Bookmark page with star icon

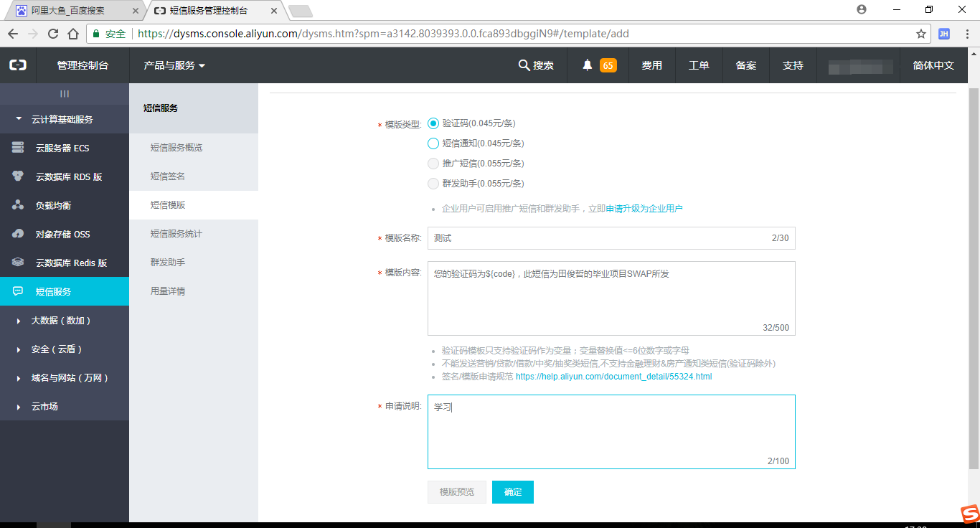point(921,34)
